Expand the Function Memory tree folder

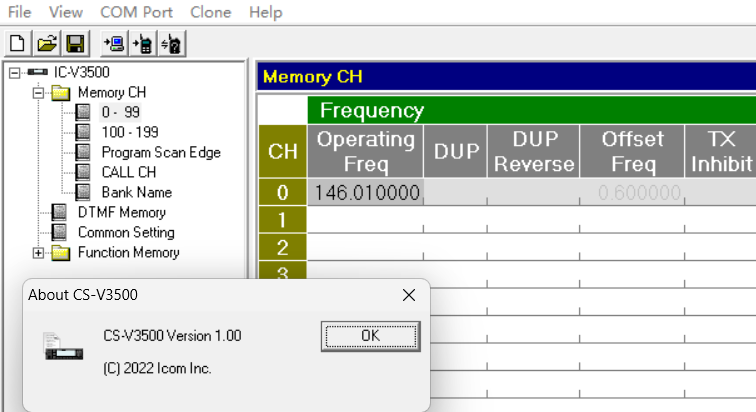click(38, 253)
